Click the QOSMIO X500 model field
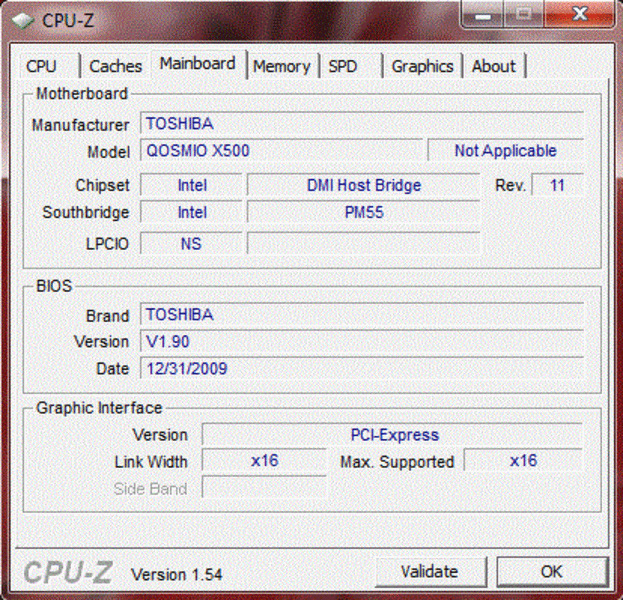 (x=281, y=151)
